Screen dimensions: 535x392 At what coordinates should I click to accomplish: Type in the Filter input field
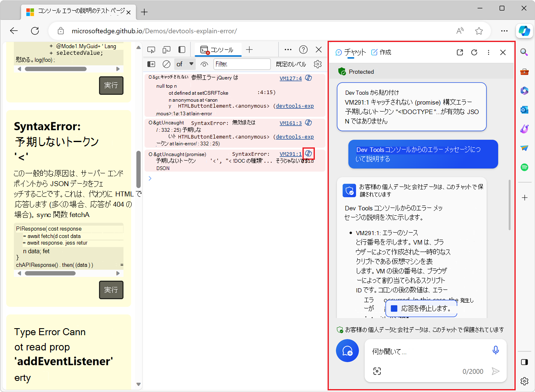242,64
